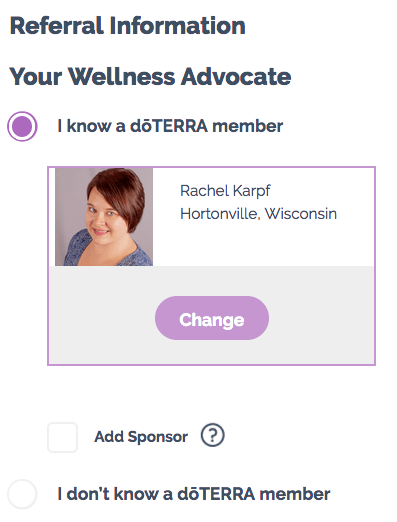
Task: Click the Your Wellness Advocate heading
Action: 150,76
